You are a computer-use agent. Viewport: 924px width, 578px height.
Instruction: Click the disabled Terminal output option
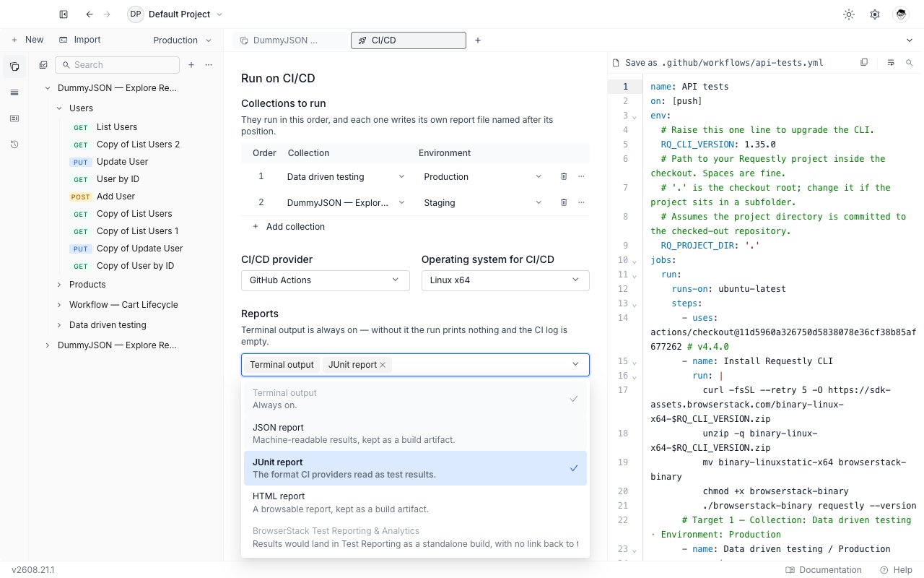tap(415, 399)
